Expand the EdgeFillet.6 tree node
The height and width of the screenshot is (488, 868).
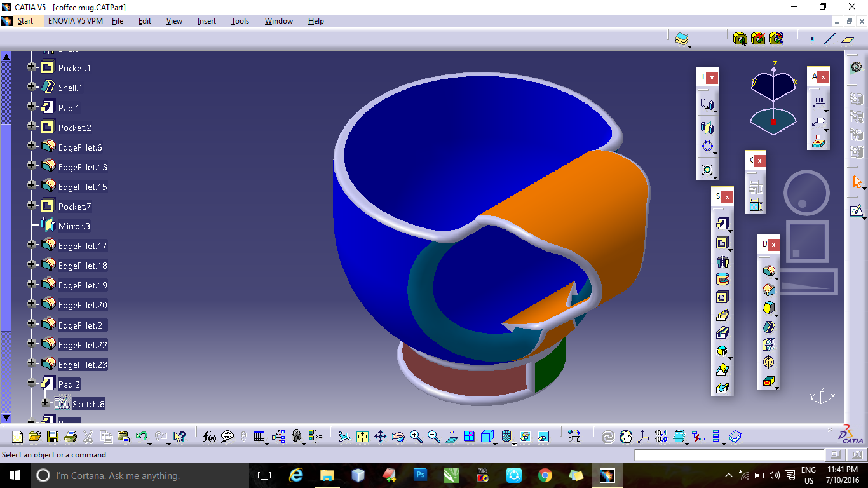tap(31, 147)
